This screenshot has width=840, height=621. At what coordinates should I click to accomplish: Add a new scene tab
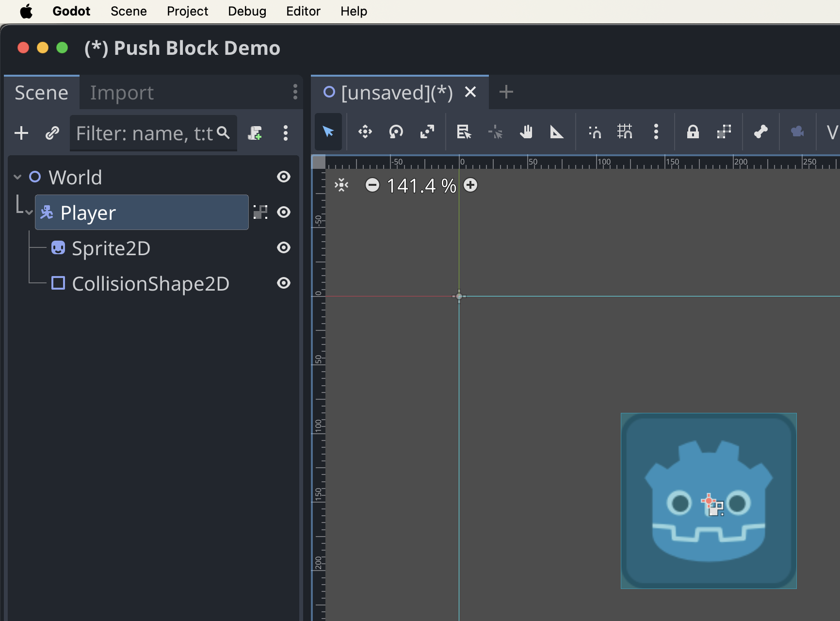[x=506, y=92]
